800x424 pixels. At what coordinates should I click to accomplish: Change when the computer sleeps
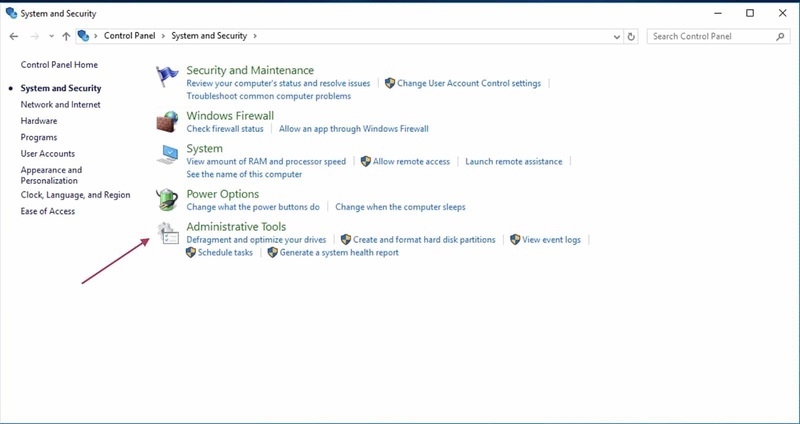400,207
